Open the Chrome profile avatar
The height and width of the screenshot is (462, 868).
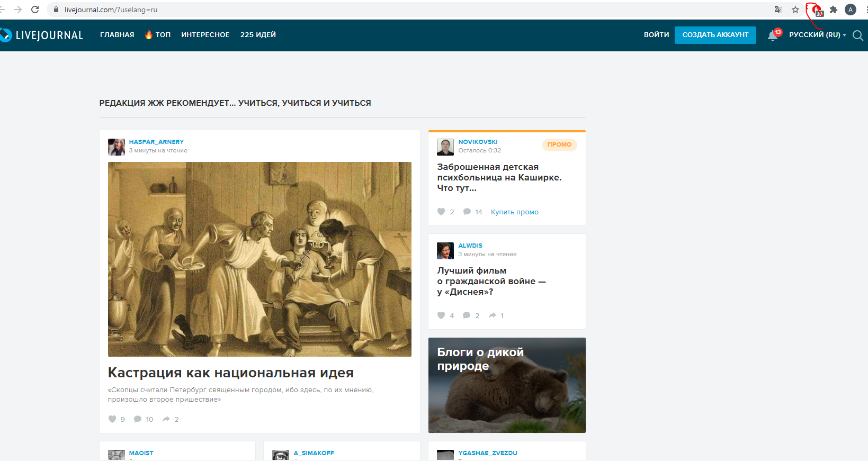click(x=851, y=10)
